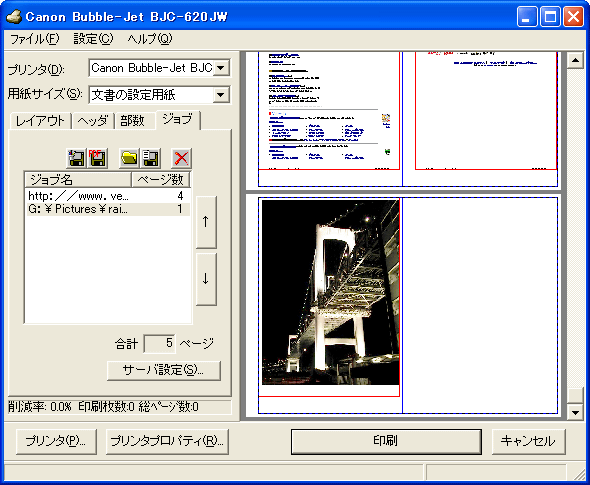The height and width of the screenshot is (485, 590).
Task: Click the プリンタ(P)... button
Action: (x=56, y=441)
